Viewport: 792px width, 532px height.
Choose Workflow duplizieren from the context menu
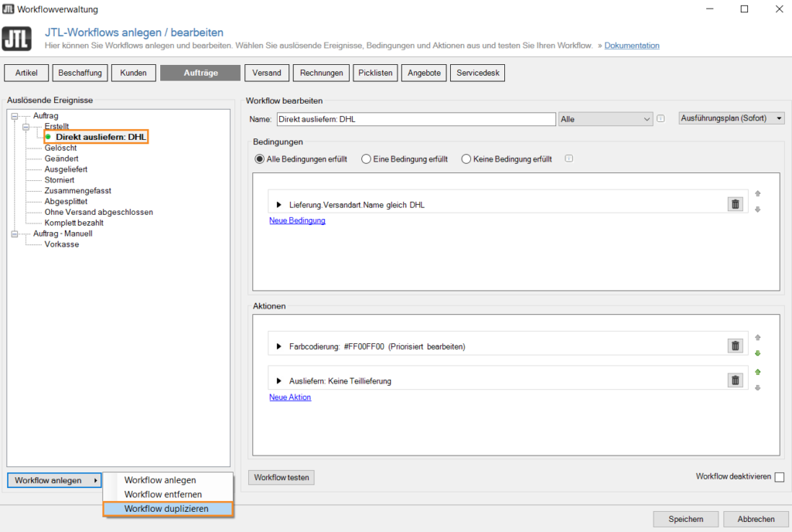(168, 509)
